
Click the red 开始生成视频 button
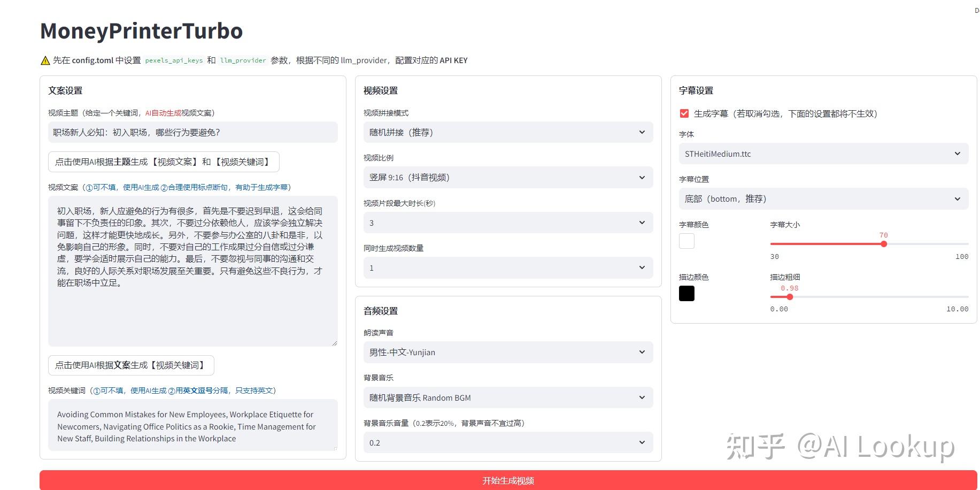coord(508,480)
